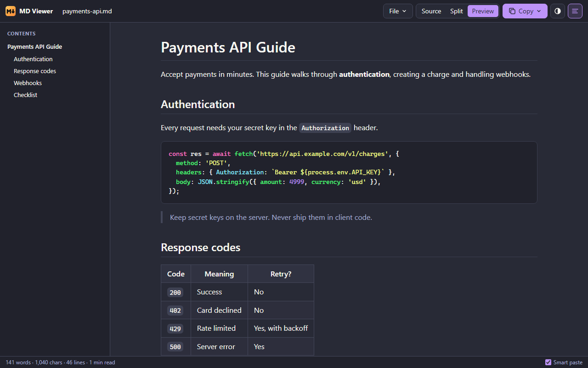Viewport: 588px width, 368px height.
Task: Click the Response codes section heading
Action: click(x=200, y=247)
